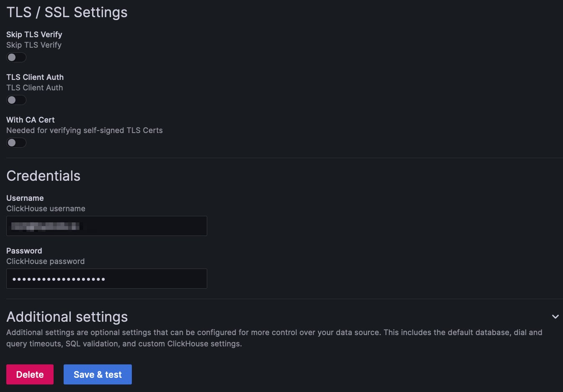The image size is (563, 392).
Task: Turn on the TLS Client Auth toggle
Action: (x=16, y=100)
